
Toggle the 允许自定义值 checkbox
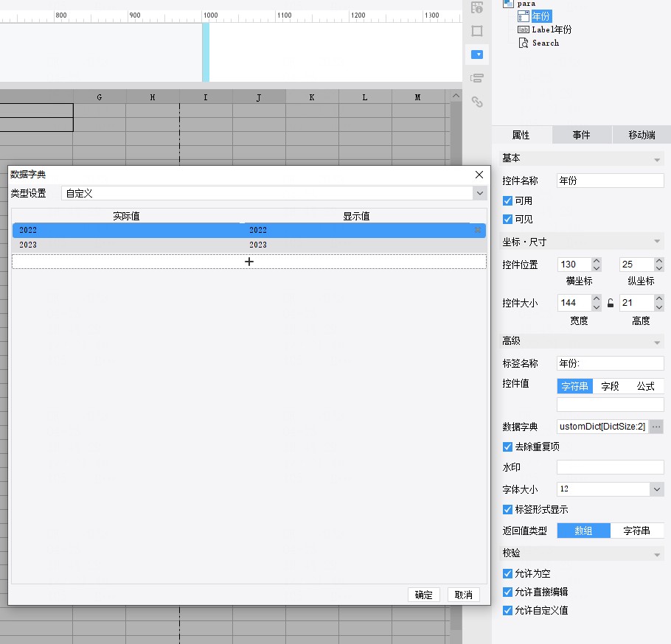tap(507, 610)
